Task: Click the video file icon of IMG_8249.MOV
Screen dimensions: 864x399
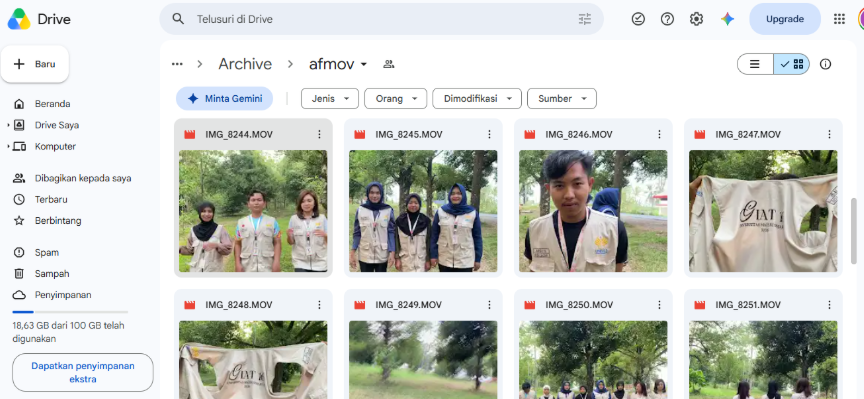Action: (360, 305)
